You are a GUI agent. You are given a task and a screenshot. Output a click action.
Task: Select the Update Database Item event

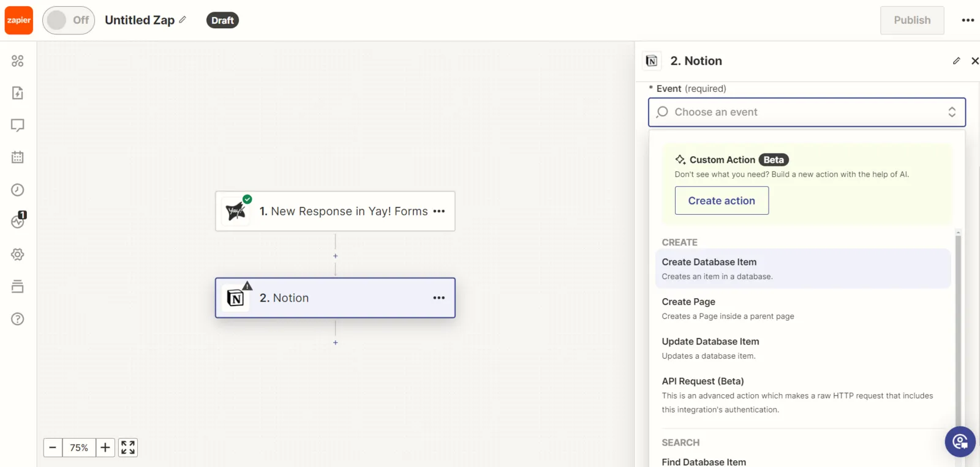point(803,348)
